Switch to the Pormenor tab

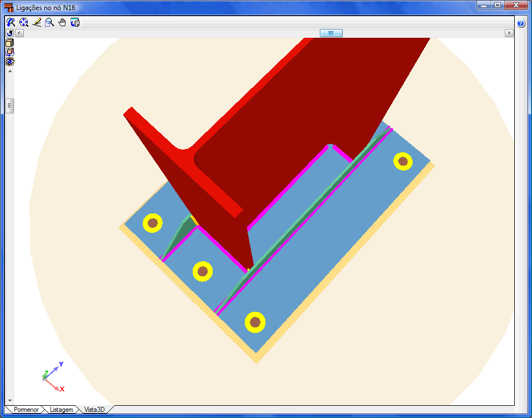pos(26,410)
